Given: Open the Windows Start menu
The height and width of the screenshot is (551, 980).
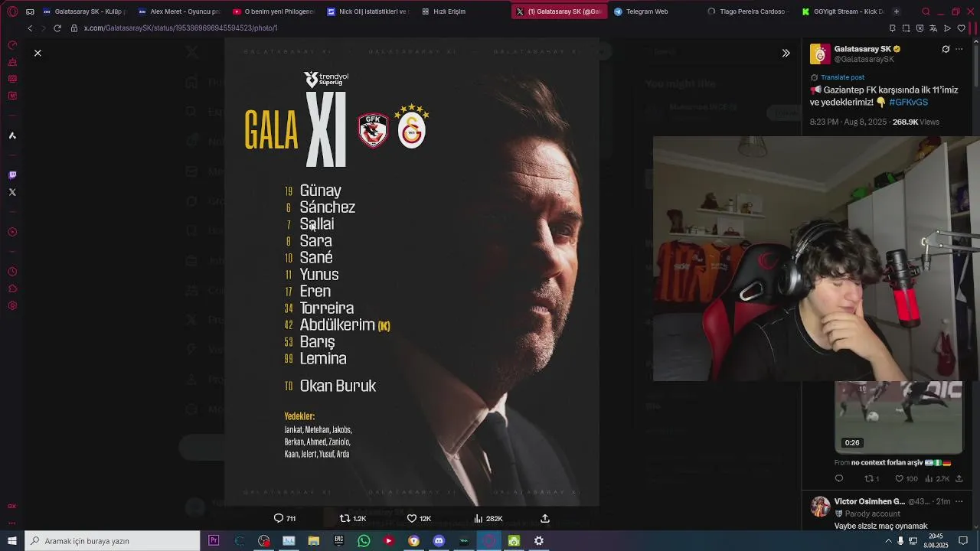Looking at the screenshot, I should point(11,541).
